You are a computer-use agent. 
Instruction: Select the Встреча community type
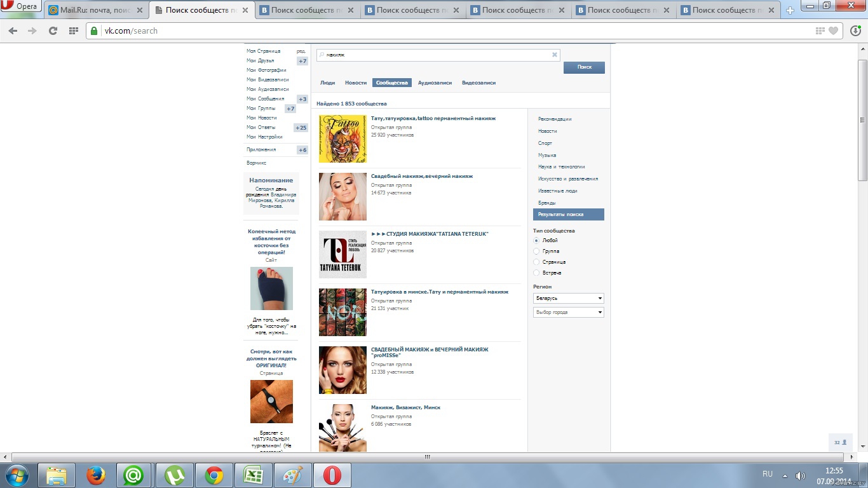[536, 273]
